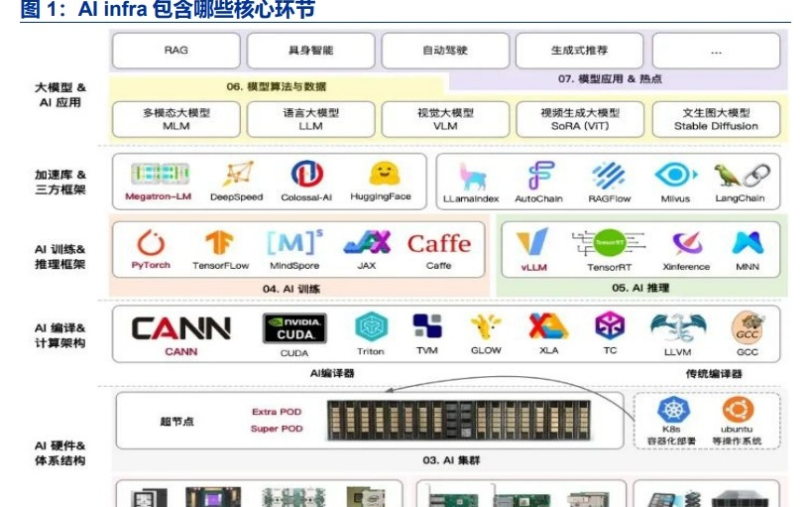Click the 传统编译器 label

(714, 374)
